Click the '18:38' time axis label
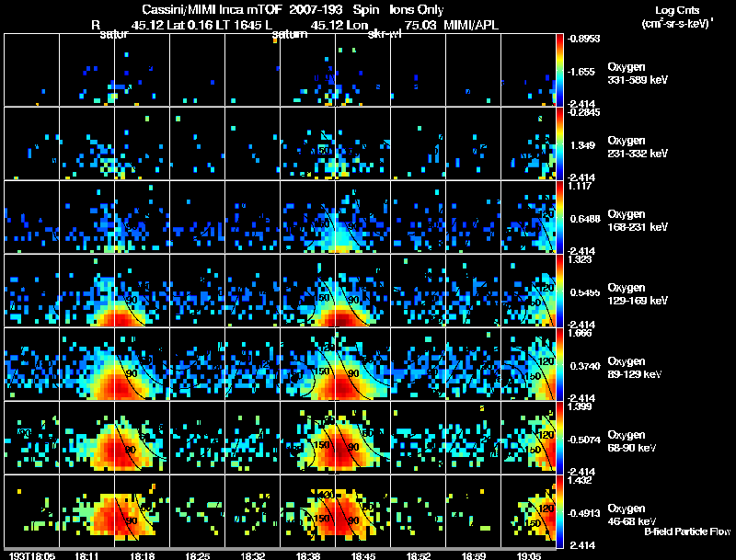Image resolution: width=736 pixels, height=560 pixels. 308,556
